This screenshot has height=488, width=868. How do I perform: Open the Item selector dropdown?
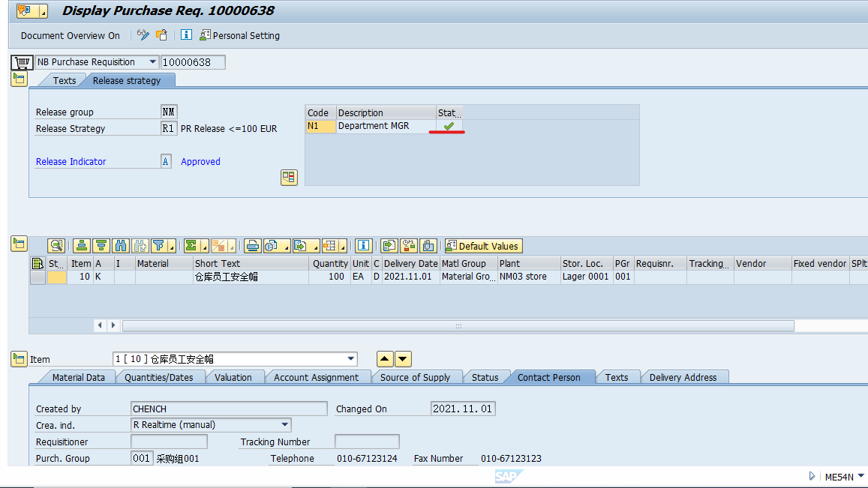pos(351,359)
